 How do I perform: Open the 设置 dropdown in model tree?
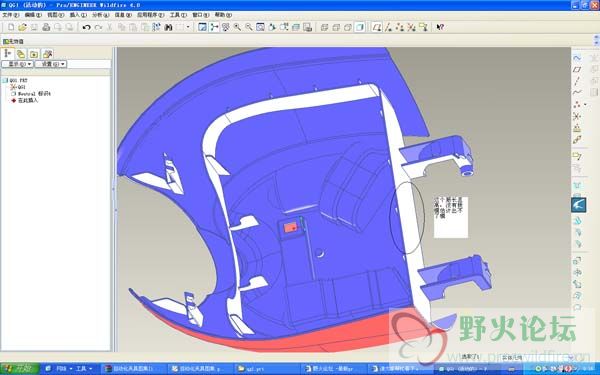pyautogui.click(x=51, y=64)
